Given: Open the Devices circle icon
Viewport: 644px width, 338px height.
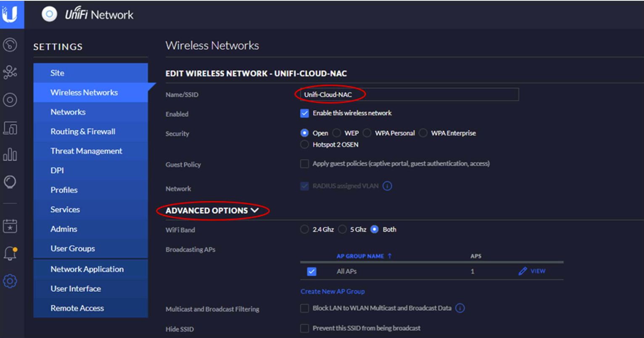Looking at the screenshot, I should click(10, 100).
